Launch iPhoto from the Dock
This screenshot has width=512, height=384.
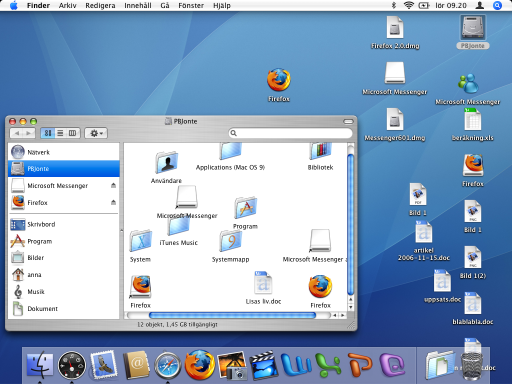(232, 365)
